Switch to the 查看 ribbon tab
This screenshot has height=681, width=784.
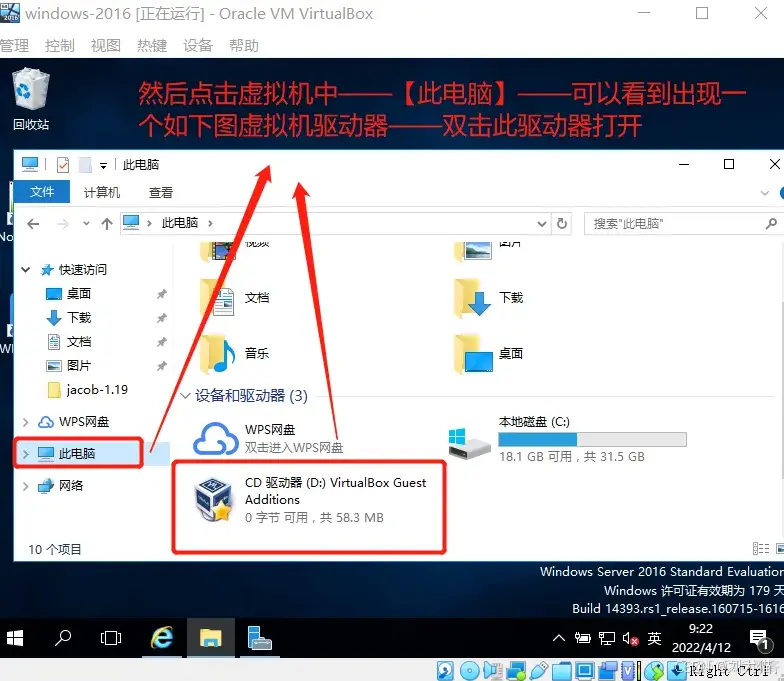[161, 192]
